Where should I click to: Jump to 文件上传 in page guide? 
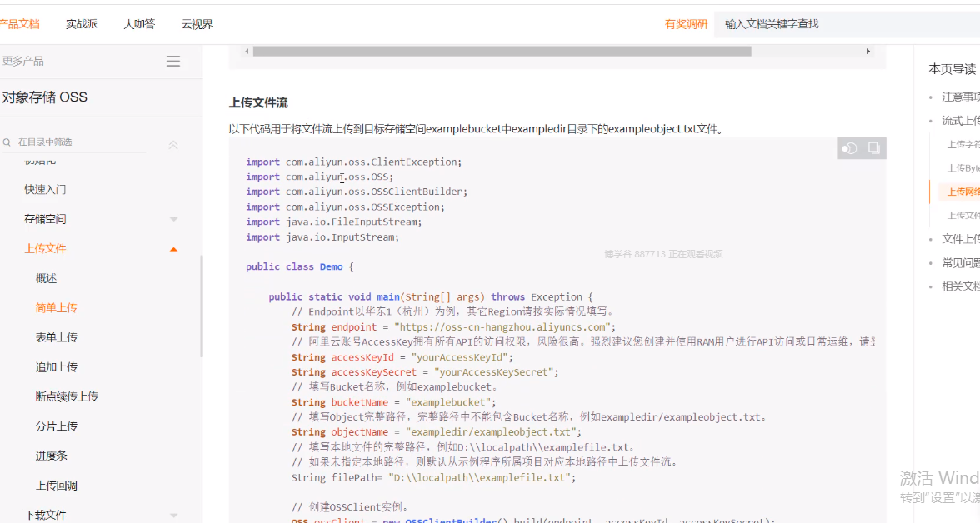961,239
